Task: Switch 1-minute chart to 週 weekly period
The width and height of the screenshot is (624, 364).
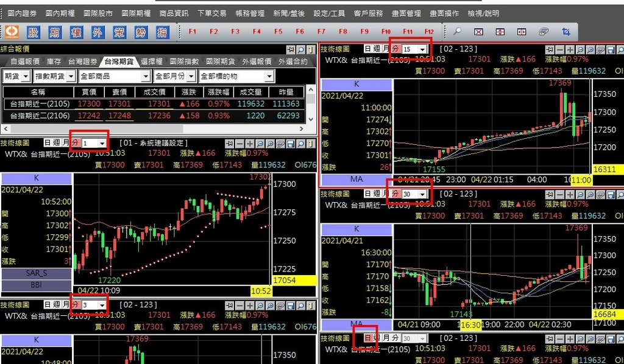Action: 57,142
